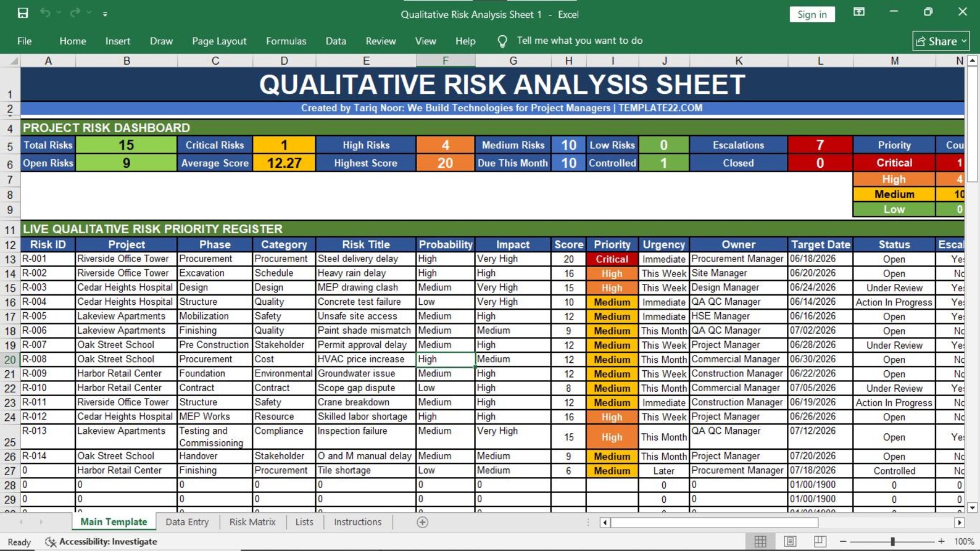Click the Main Template sheet tab
980x551 pixels.
pos(114,522)
